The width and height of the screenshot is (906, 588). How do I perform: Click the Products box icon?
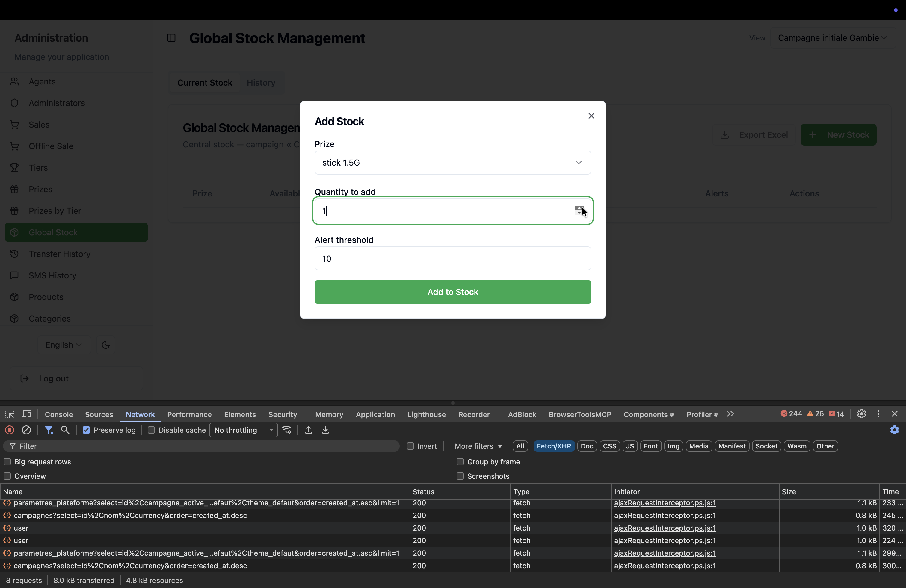[x=14, y=297]
